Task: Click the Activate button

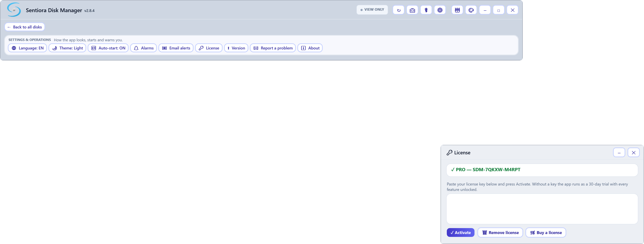Action: click(x=460, y=233)
